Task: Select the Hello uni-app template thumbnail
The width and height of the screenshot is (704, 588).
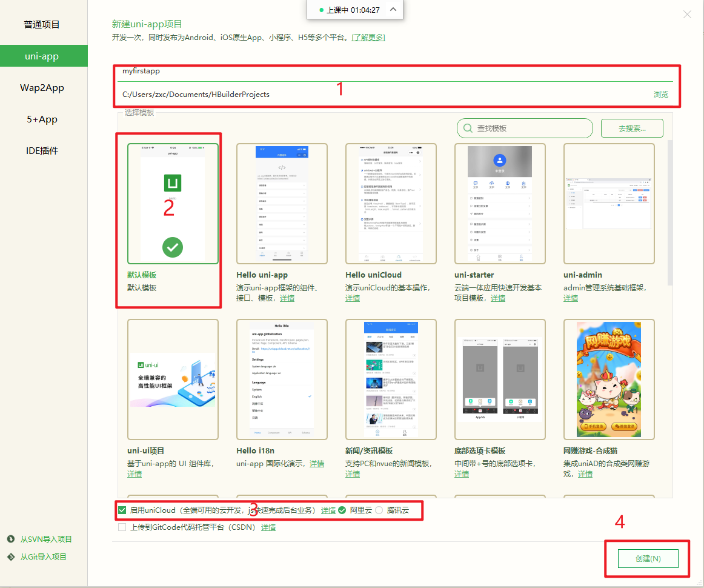Action: pyautogui.click(x=282, y=204)
